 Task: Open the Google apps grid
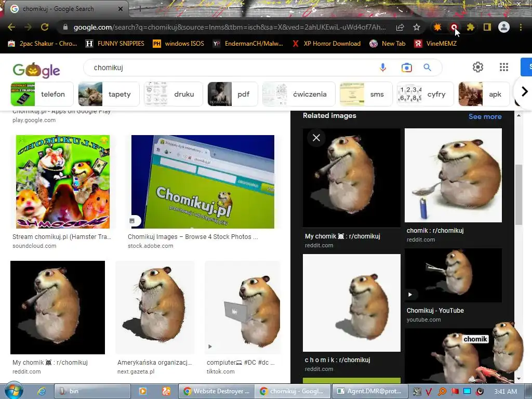(x=504, y=67)
